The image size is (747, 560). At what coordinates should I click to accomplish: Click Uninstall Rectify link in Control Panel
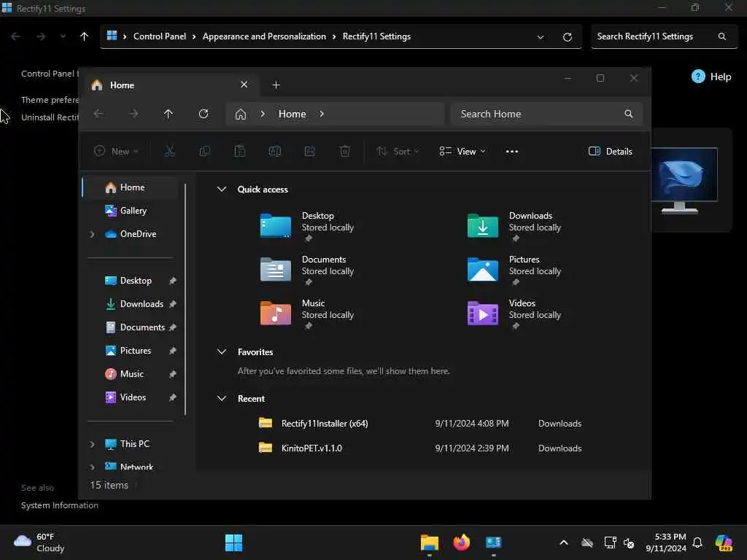pos(50,117)
